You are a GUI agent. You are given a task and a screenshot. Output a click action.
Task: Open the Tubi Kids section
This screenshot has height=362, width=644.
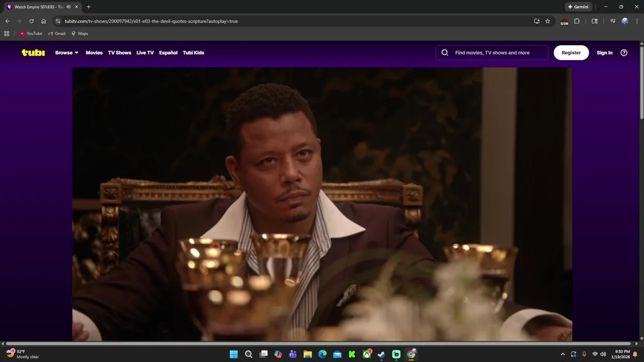click(193, 52)
